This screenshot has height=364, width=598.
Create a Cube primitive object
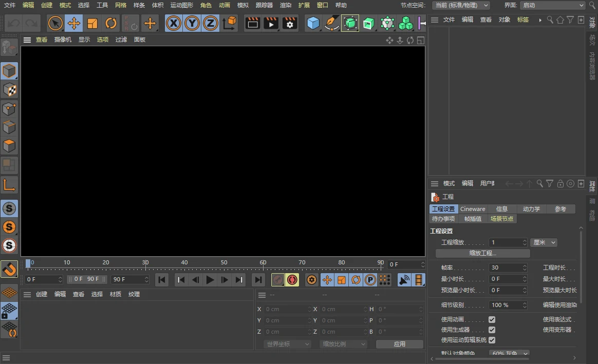pyautogui.click(x=313, y=23)
